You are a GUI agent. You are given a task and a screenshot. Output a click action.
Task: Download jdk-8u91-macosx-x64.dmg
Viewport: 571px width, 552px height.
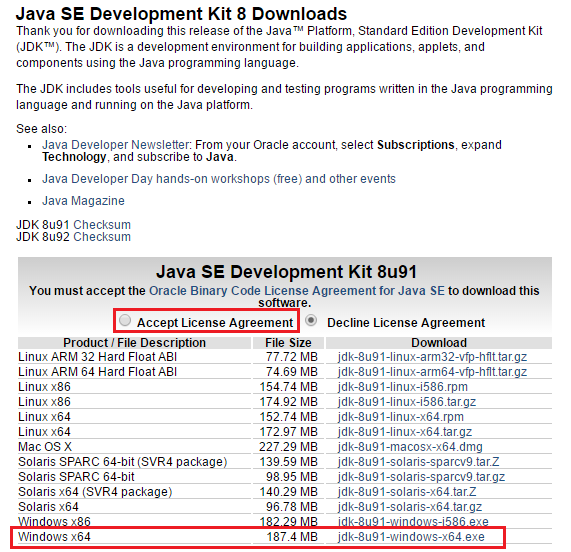pyautogui.click(x=410, y=447)
